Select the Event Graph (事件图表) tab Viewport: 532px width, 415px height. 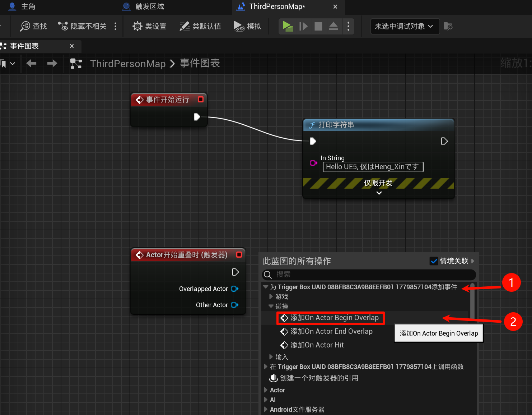(24, 46)
